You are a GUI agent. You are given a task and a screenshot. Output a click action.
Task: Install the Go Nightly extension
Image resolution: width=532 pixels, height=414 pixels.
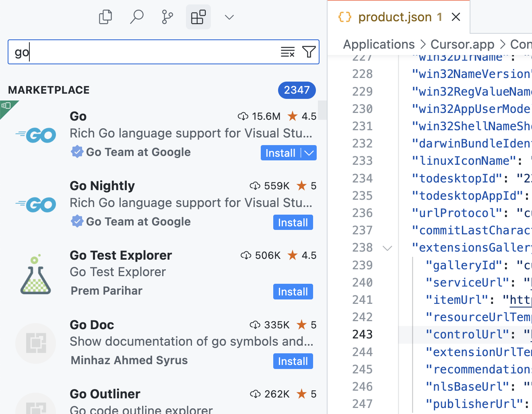click(293, 223)
